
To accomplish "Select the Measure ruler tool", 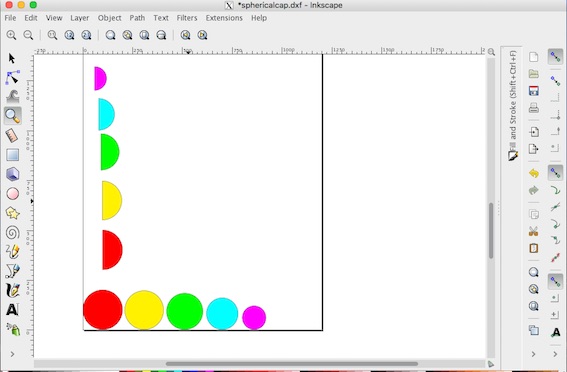I will [x=12, y=136].
